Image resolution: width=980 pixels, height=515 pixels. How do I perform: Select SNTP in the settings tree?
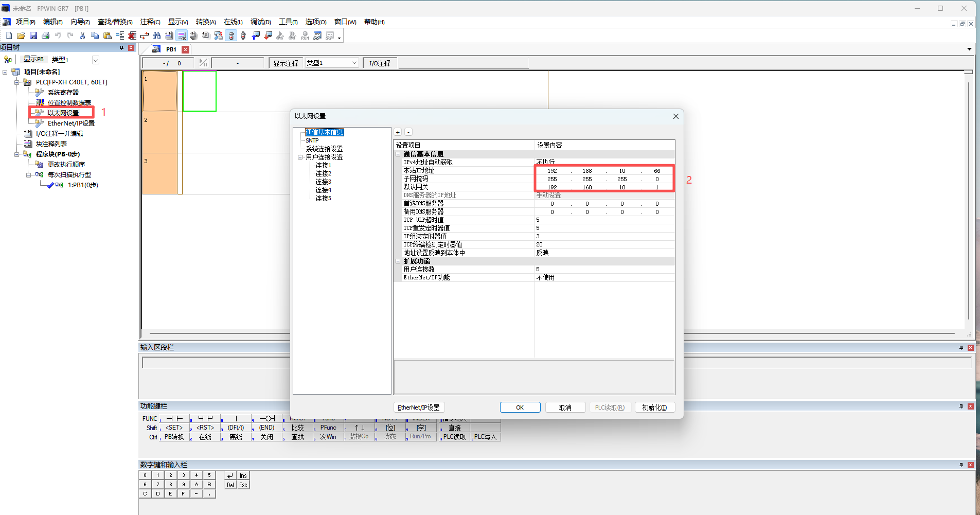[312, 140]
